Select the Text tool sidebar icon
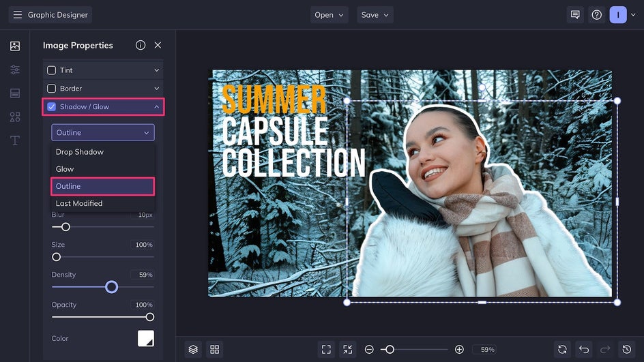This screenshot has width=644, height=362. point(15,140)
